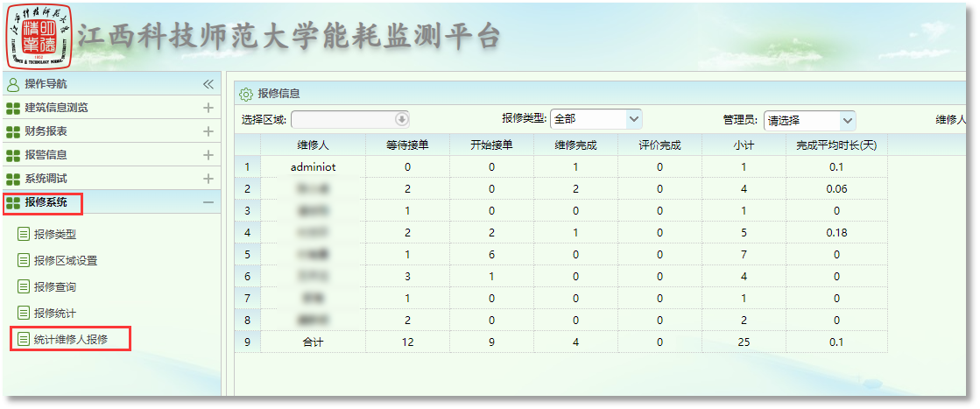
Task: Click the gear icon beside 报修信息
Action: click(x=246, y=94)
